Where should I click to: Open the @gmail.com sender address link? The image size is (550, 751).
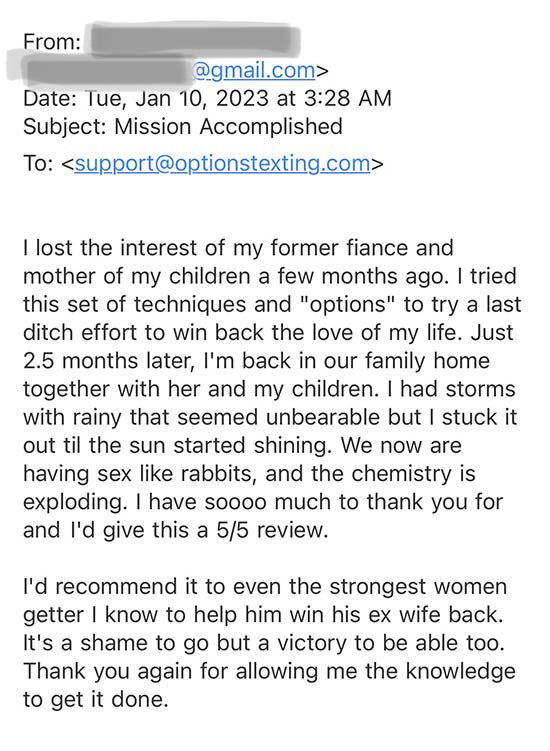253,70
